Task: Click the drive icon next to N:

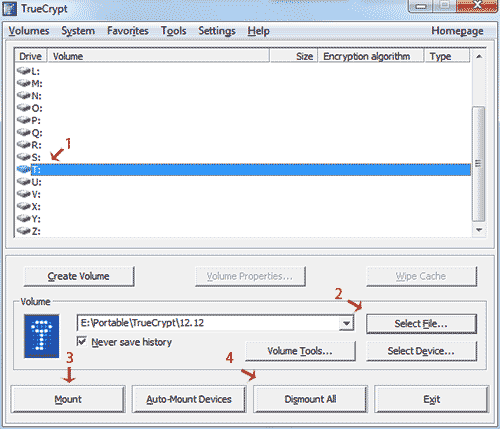Action: coord(23,95)
